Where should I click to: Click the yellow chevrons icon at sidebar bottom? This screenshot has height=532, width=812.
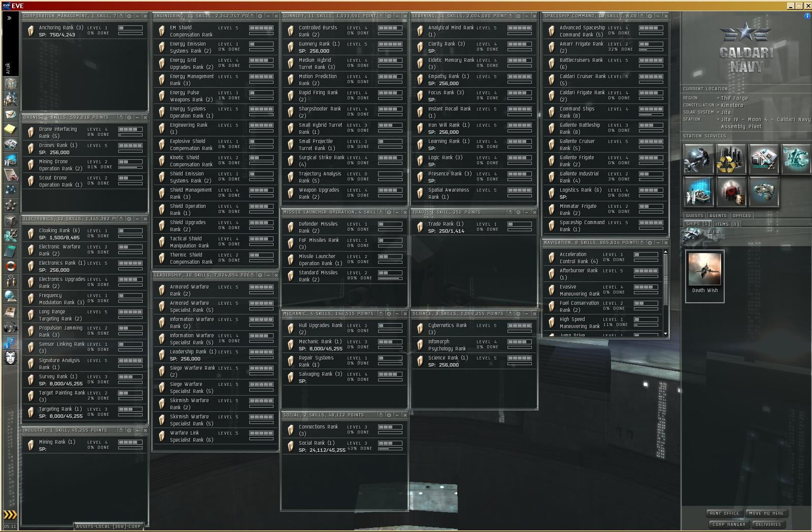coord(10,515)
